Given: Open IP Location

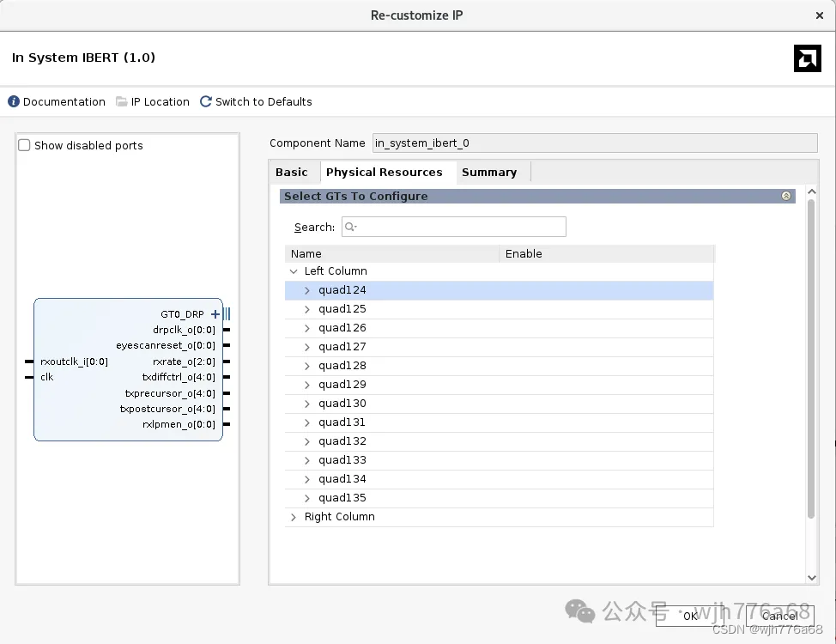Looking at the screenshot, I should 160,101.
